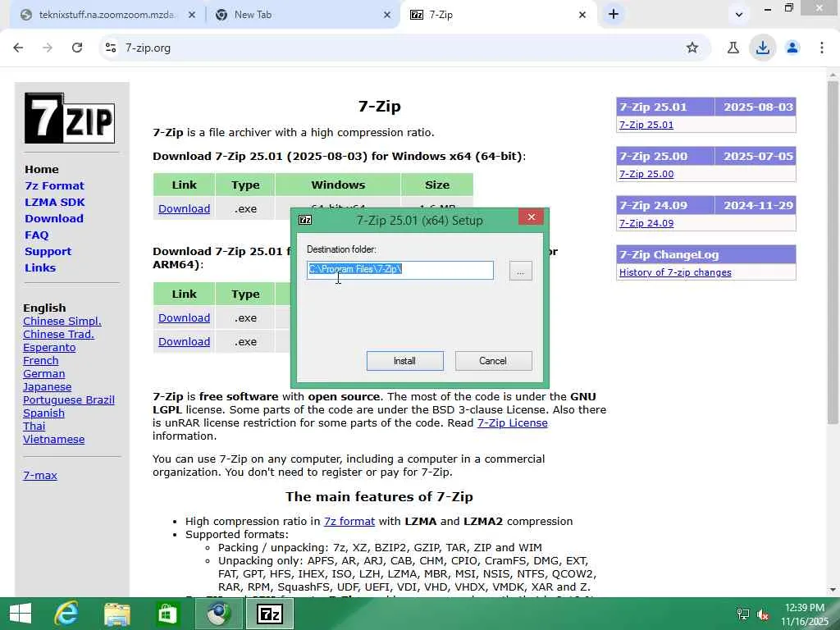The width and height of the screenshot is (840, 630).
Task: Open the 7-Zip 24.09 news link
Action: pos(646,223)
